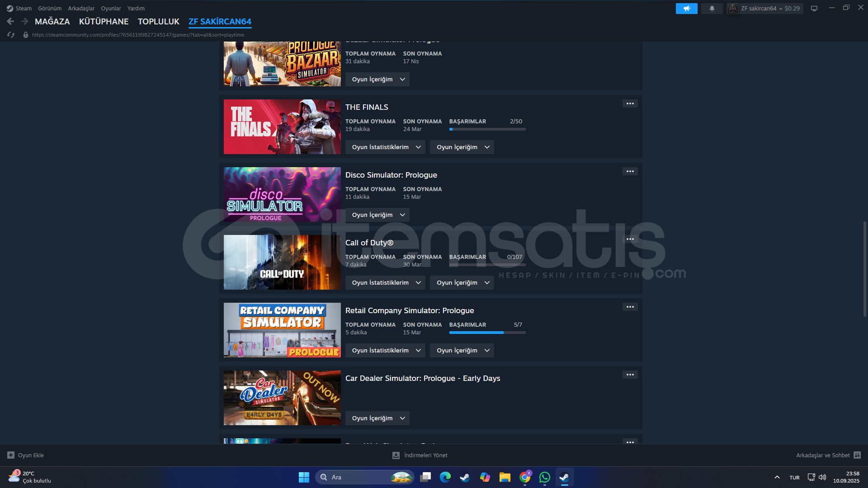This screenshot has height=488, width=868.
Task: Click the page URL in the address bar
Action: (138, 35)
